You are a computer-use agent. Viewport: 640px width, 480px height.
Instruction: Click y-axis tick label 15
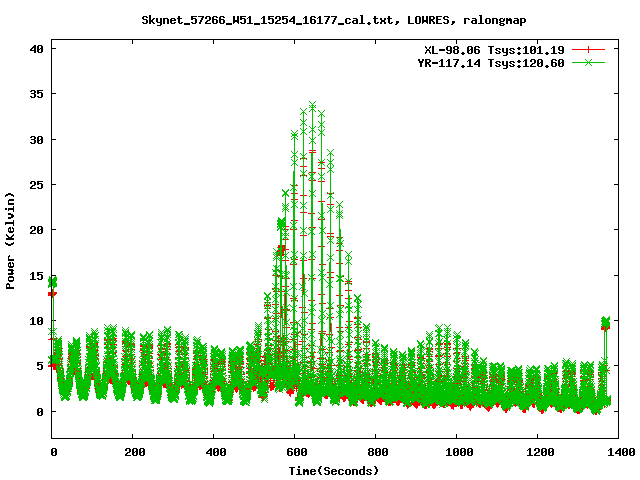[36, 276]
